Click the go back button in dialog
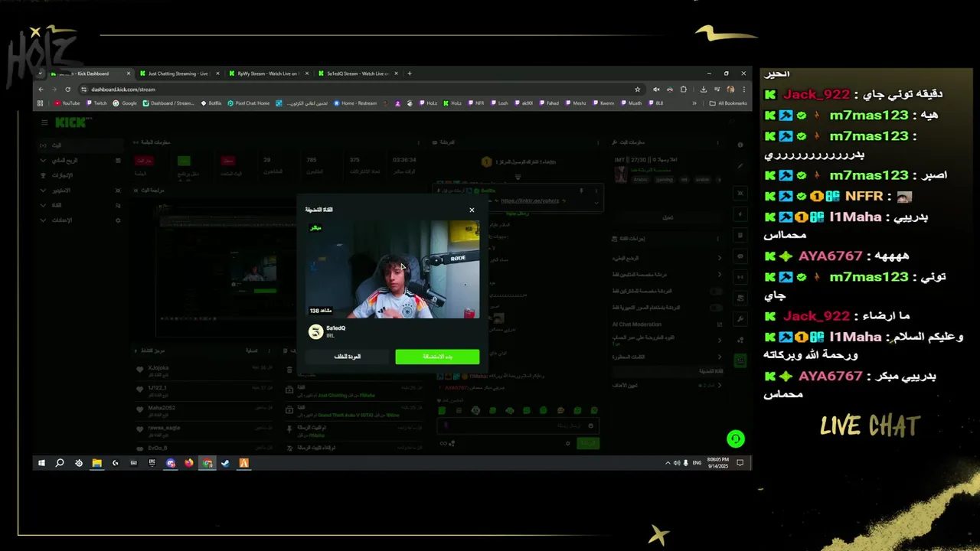The image size is (980, 551). pos(347,357)
